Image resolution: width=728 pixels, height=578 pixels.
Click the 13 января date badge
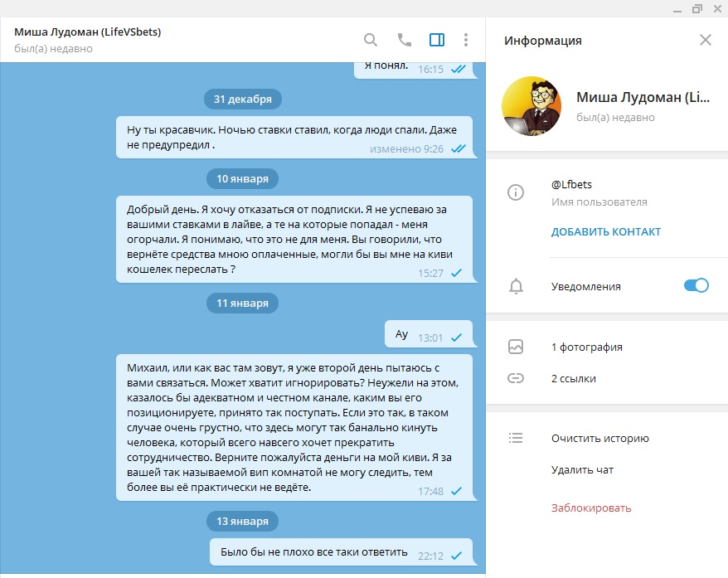pyautogui.click(x=242, y=522)
